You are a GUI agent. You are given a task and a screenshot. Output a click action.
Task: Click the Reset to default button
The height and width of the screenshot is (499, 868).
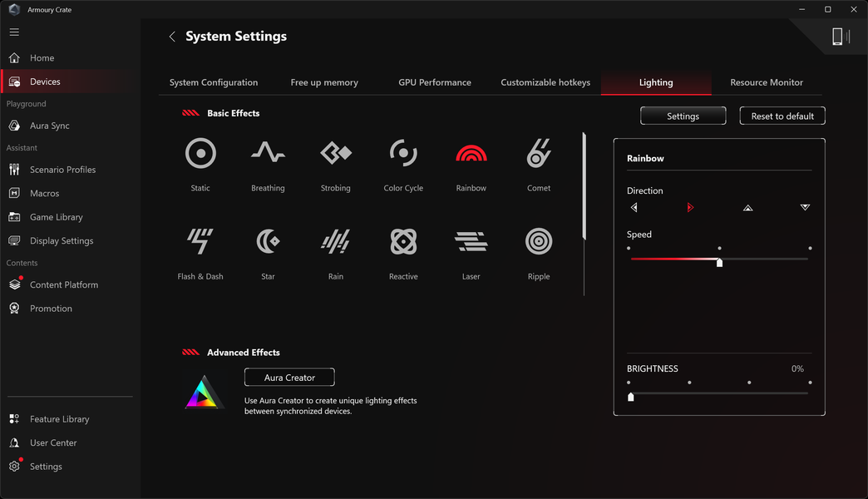(782, 116)
